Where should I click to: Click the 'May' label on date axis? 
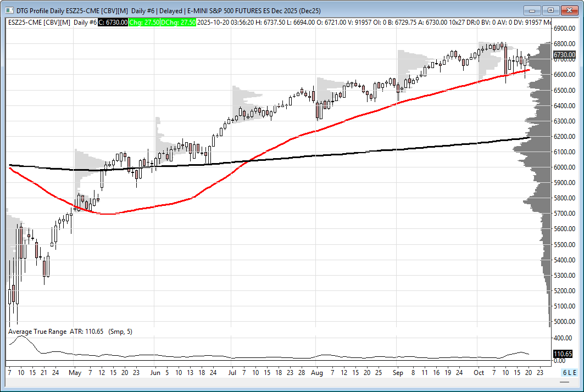(x=75, y=372)
